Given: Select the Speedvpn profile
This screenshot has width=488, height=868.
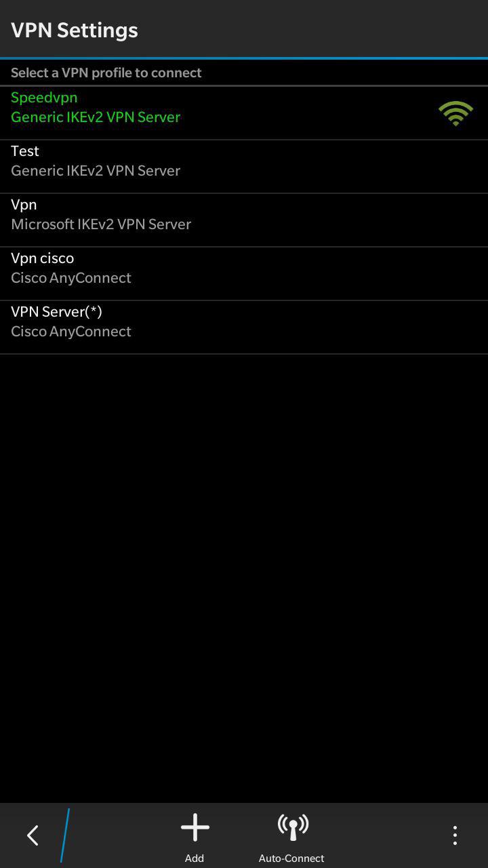Looking at the screenshot, I should [x=44, y=97].
